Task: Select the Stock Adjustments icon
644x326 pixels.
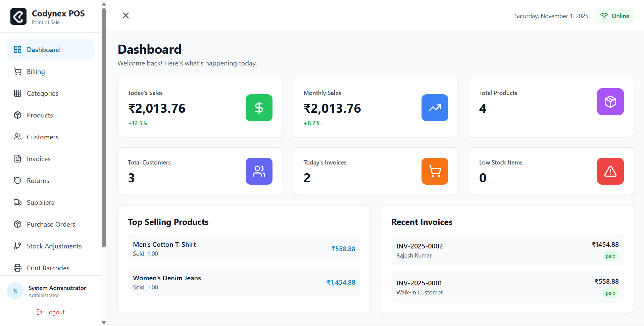Action: click(x=18, y=246)
